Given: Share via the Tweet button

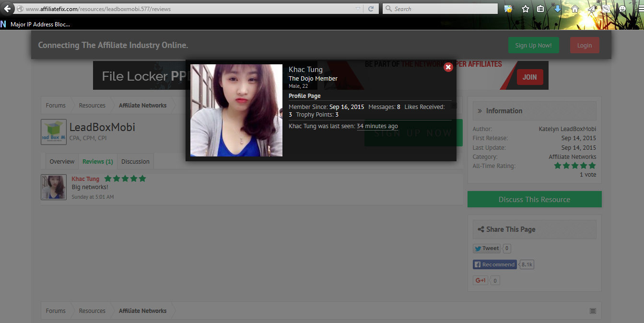Looking at the screenshot, I should point(487,248).
